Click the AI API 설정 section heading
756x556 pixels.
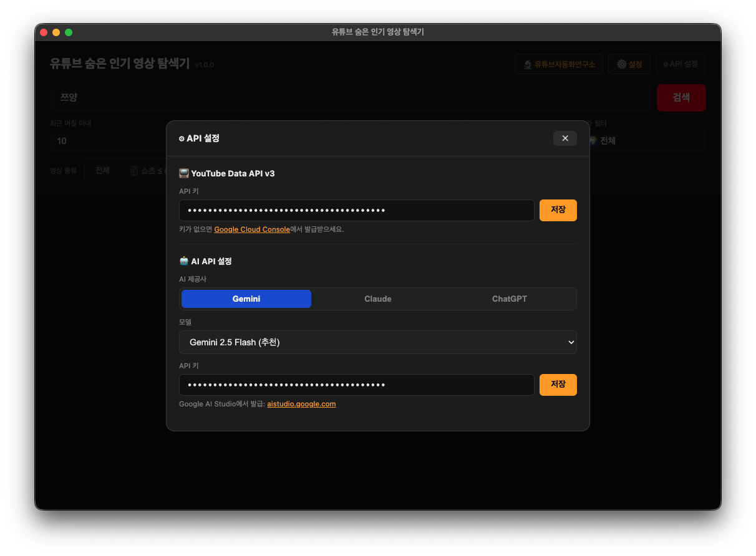(x=205, y=261)
